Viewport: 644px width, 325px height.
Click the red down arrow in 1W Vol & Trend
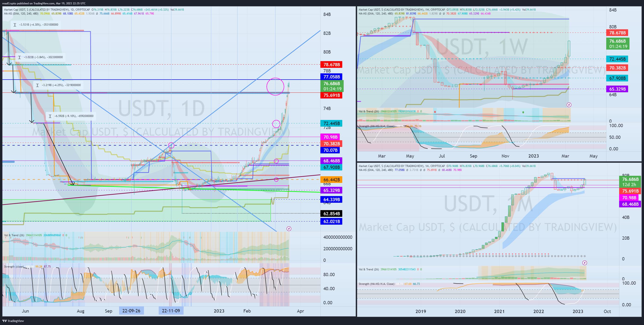[x=435, y=112]
